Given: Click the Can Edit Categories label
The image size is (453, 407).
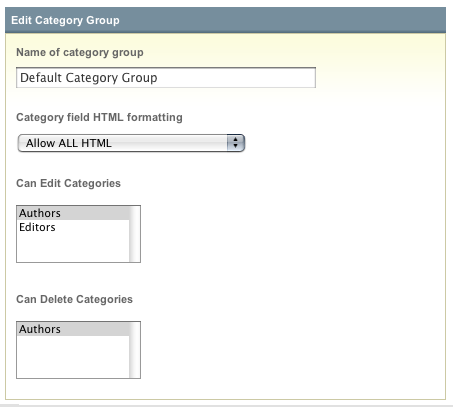Looking at the screenshot, I should coord(68,183).
